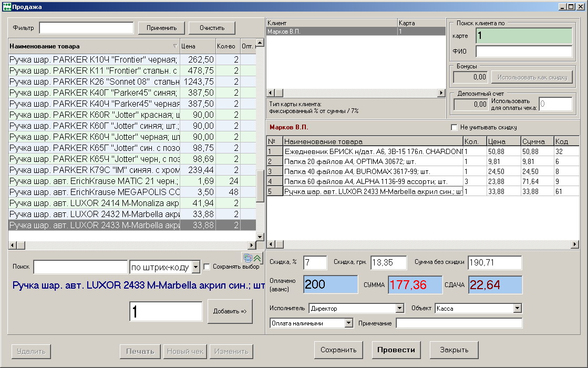Open the Объект Касса dropdown
588x368 pixels.
(x=518, y=309)
